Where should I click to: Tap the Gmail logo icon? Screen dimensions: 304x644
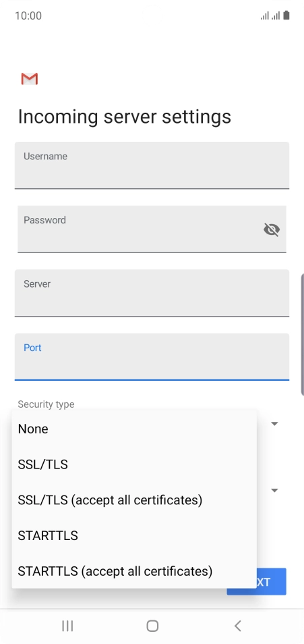[30, 79]
